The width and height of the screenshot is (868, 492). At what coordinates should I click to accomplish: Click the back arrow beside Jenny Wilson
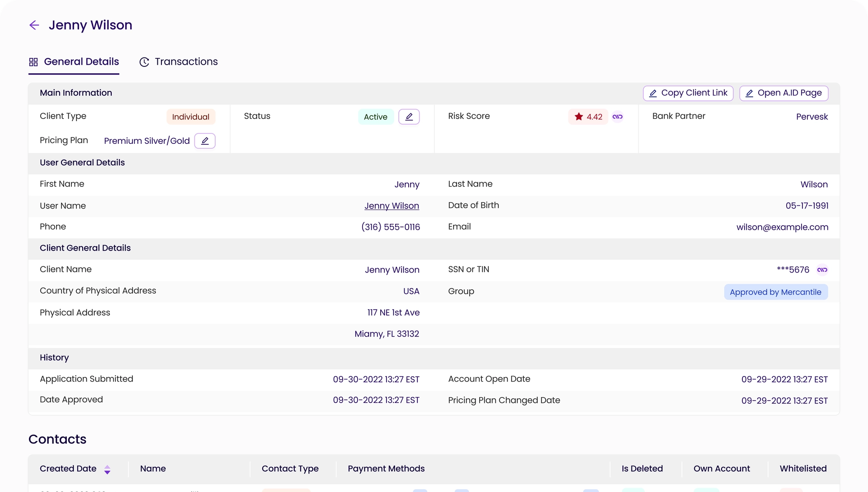tap(34, 25)
